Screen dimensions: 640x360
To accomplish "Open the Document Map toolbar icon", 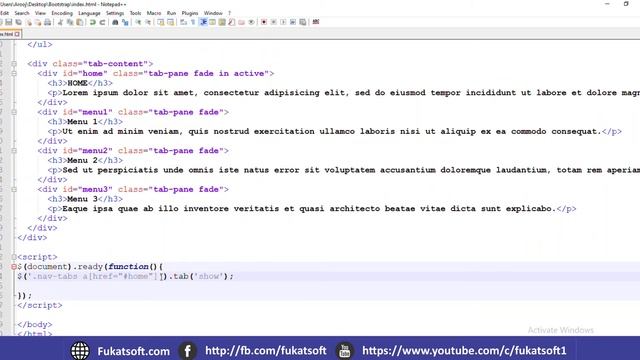I will [x=222, y=22].
